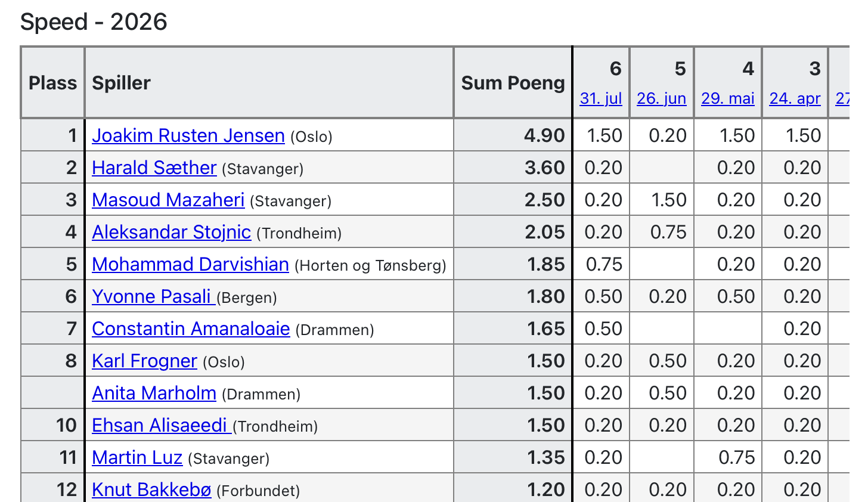Open Constantin Amanaloaie's player page
The width and height of the screenshot is (868, 502).
coord(191,329)
